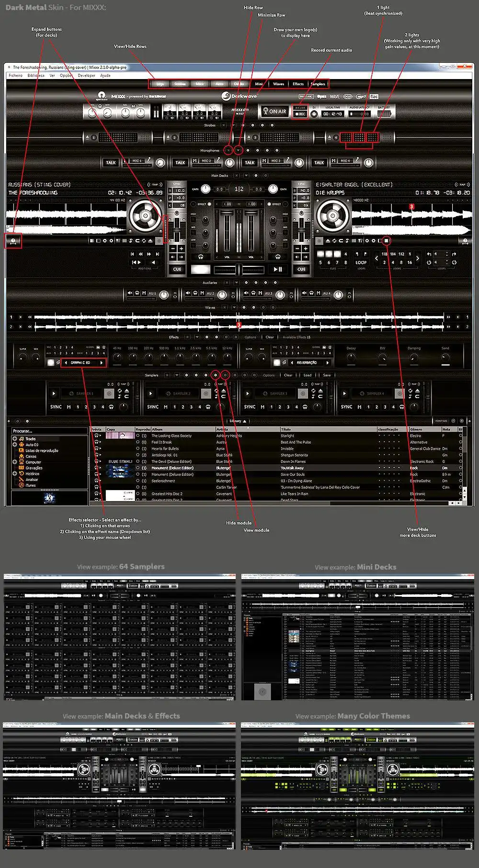
Task: Click the Samplers Clear button
Action: pos(288,375)
